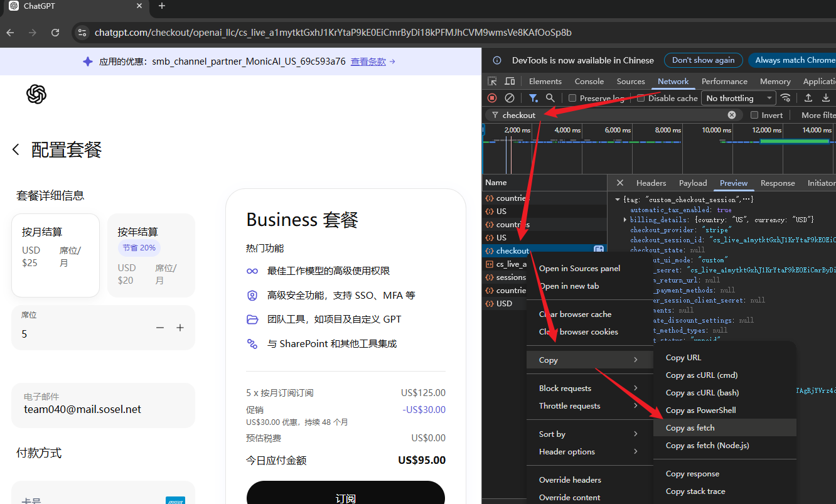Collapse the root JSON object in Preview

tap(618, 200)
